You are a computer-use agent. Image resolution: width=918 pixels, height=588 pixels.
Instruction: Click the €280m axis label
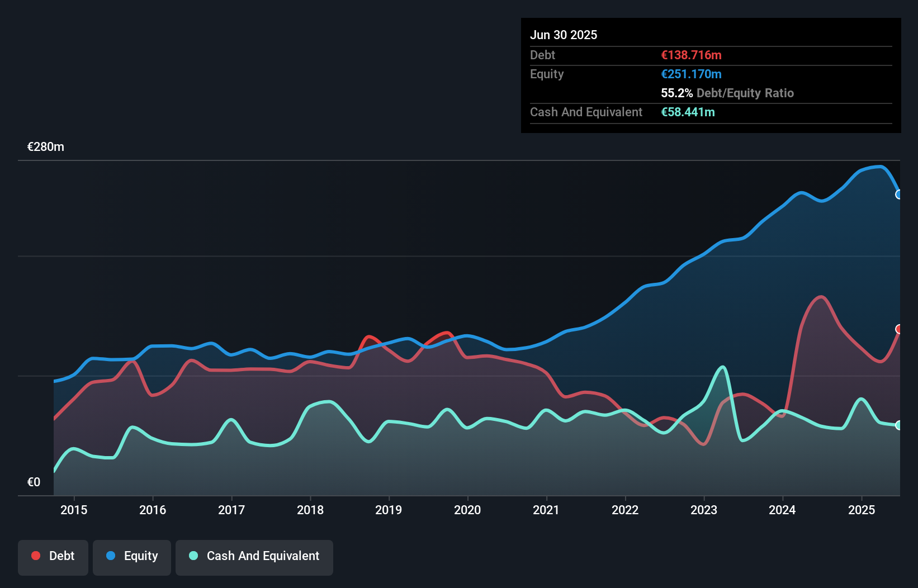45,146
